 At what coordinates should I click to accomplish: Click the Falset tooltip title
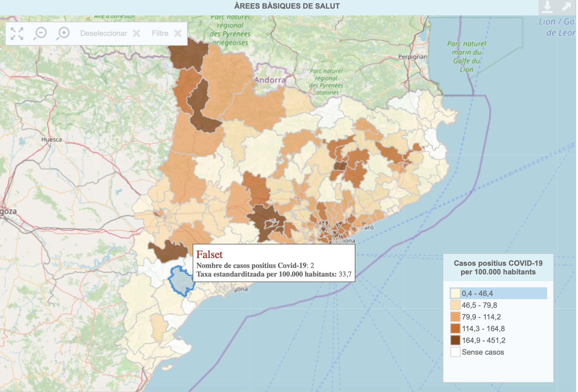[x=209, y=254]
